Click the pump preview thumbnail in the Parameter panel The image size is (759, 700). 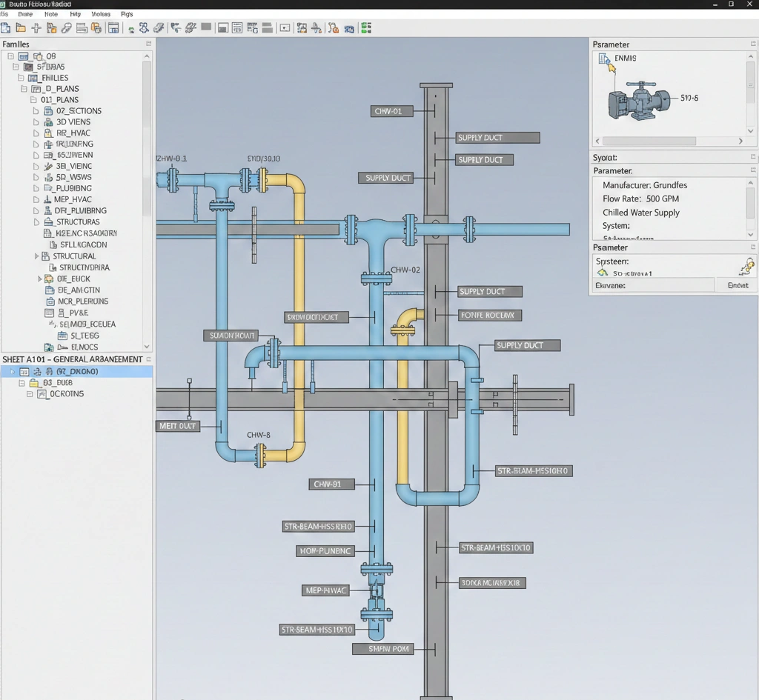643,100
